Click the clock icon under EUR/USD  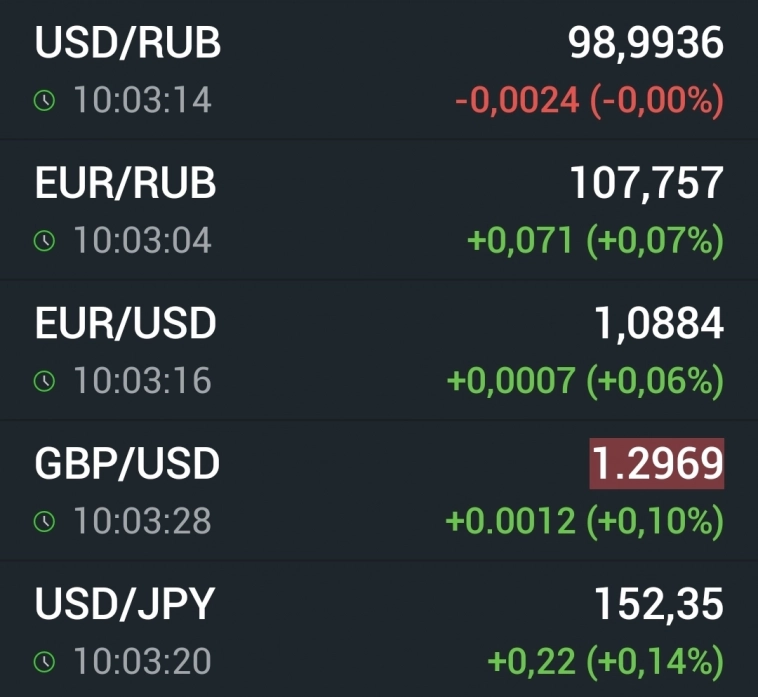click(x=44, y=381)
